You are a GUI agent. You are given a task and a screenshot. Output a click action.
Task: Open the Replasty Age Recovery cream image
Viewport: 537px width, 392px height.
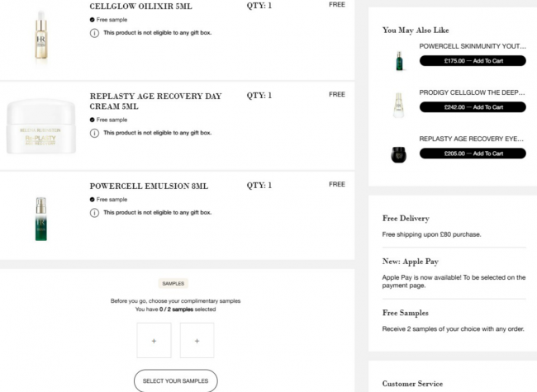pos(41,126)
